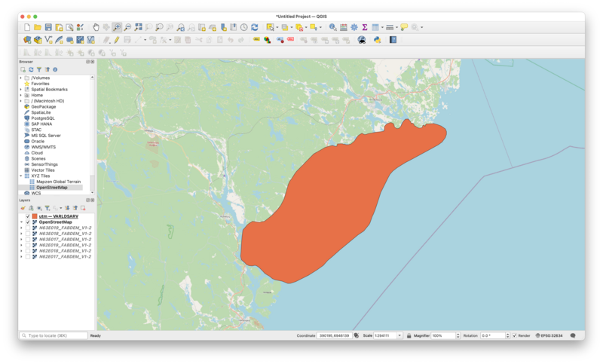Screen dimensions: 603x364
Task: Open the Python console icon
Action: 377,40
